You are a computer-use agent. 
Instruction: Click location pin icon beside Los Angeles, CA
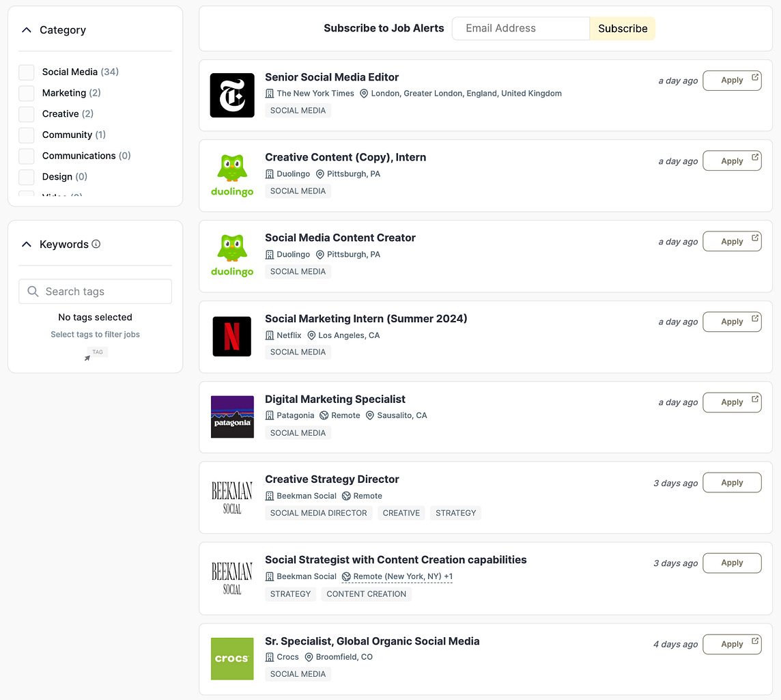tap(311, 335)
